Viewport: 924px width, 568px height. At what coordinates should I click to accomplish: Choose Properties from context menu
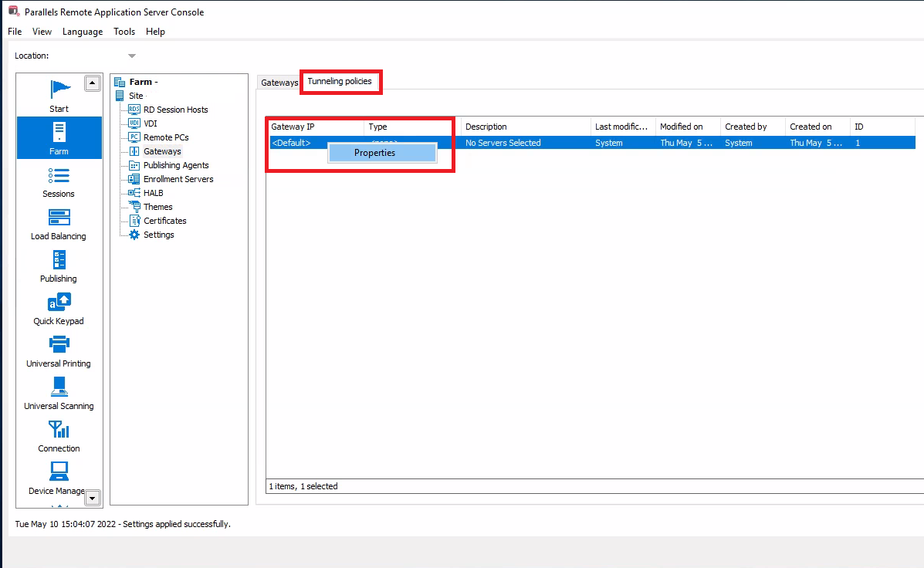375,153
